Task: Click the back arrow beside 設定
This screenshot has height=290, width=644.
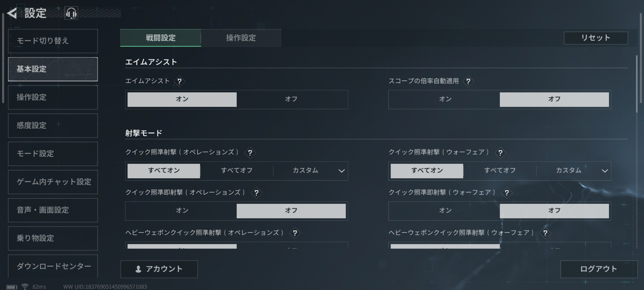Action: point(12,13)
